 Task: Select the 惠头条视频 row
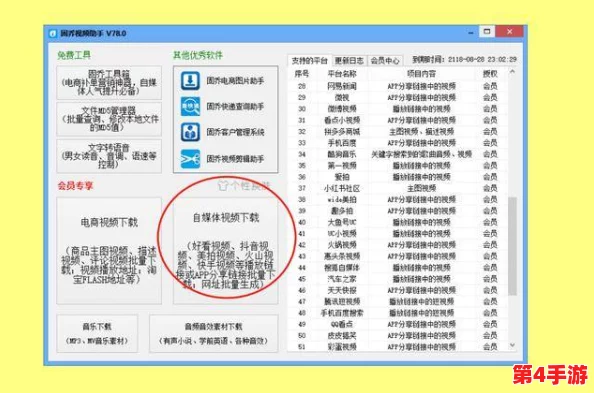398,257
